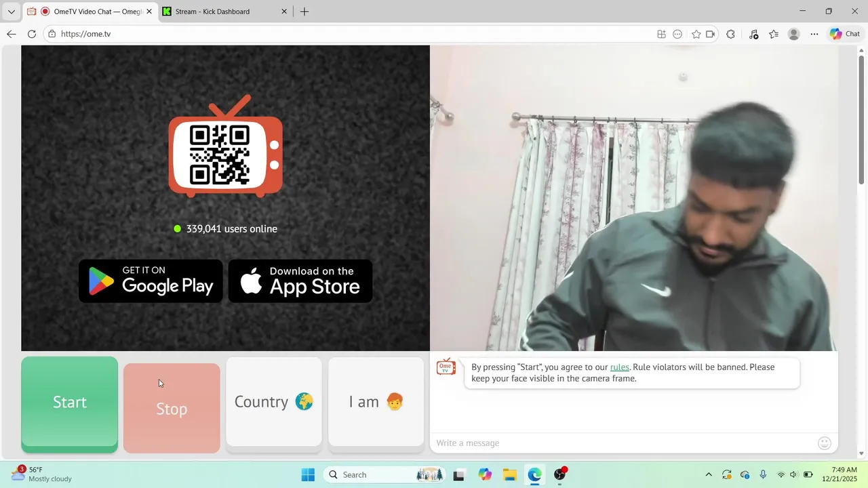Open Edge Settings and more menu
The height and width of the screenshot is (488, 868).
(x=814, y=34)
